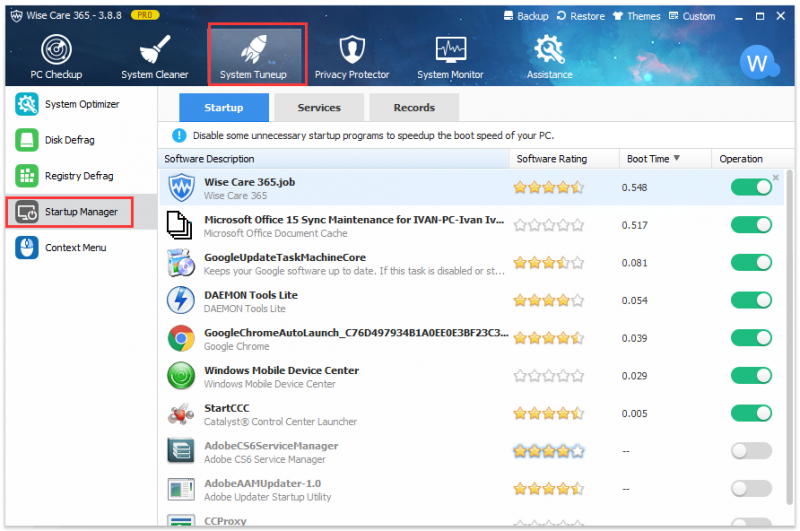The height and width of the screenshot is (531, 800).
Task: Open Privacy Protector shield icon
Action: pos(352,49)
